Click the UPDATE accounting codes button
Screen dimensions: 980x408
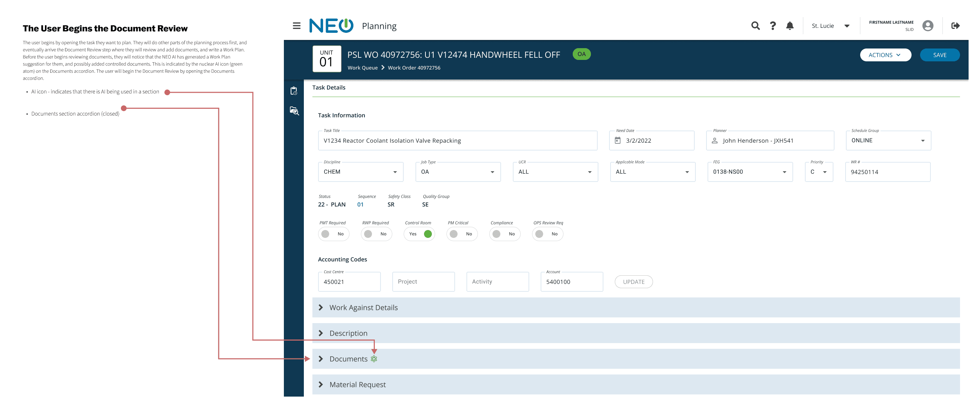click(x=633, y=282)
